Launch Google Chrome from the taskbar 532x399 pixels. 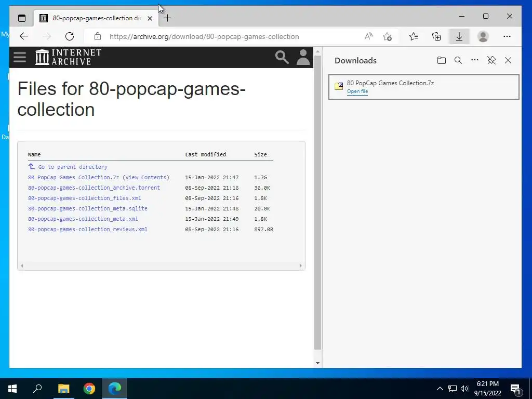point(89,389)
